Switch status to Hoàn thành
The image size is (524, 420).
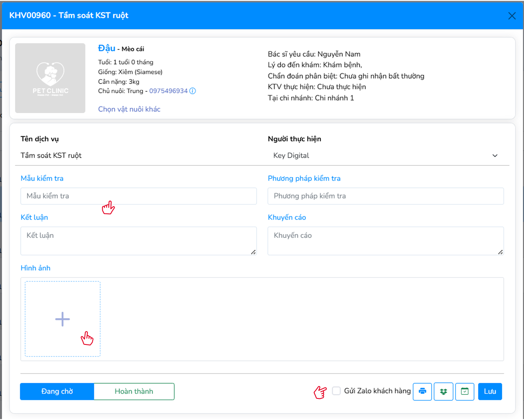pos(134,391)
